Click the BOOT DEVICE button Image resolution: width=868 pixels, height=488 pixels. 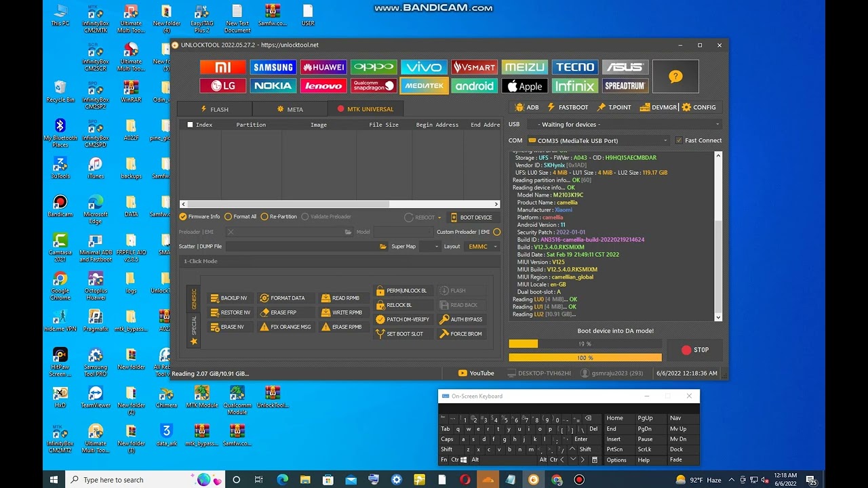tap(472, 218)
